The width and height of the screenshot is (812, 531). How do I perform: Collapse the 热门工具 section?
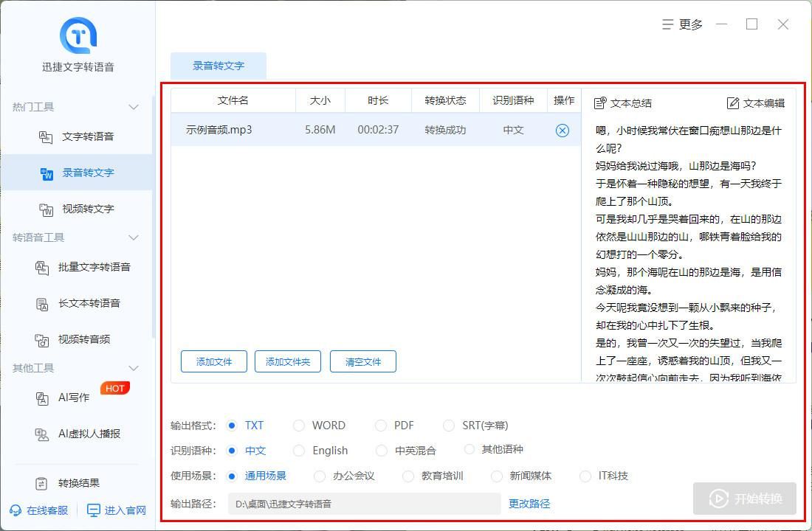point(134,107)
